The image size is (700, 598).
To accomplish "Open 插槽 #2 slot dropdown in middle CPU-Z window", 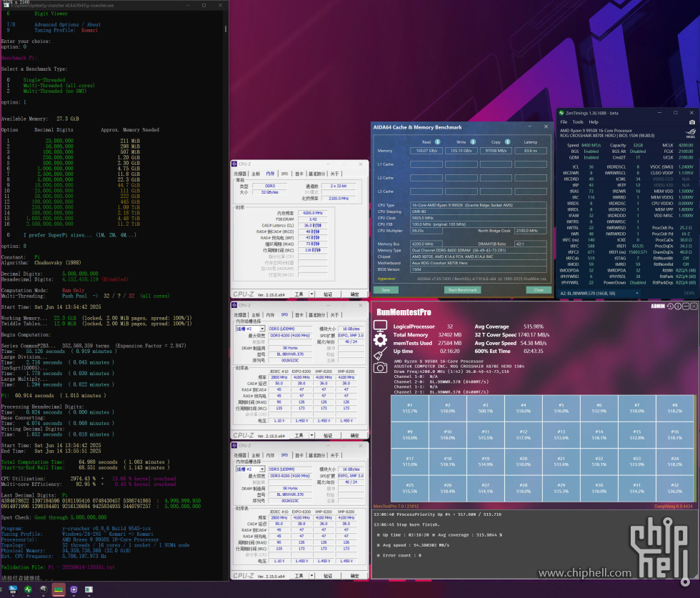I will click(x=251, y=329).
